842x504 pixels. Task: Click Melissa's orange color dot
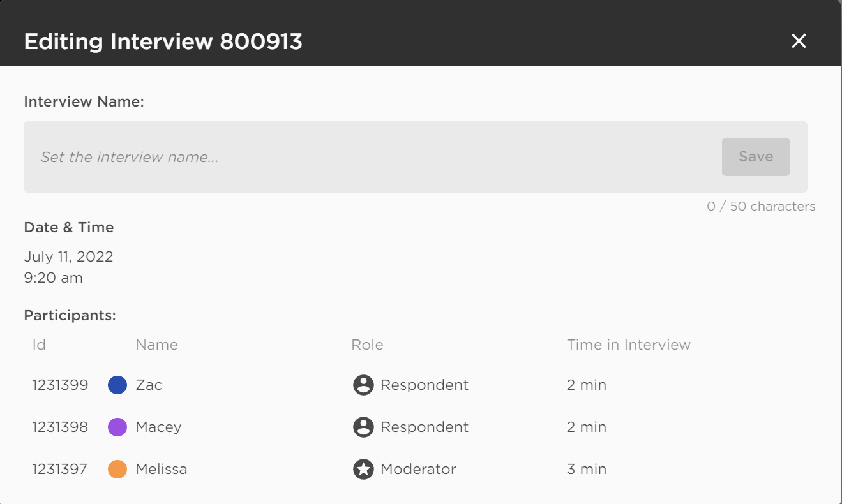point(117,470)
